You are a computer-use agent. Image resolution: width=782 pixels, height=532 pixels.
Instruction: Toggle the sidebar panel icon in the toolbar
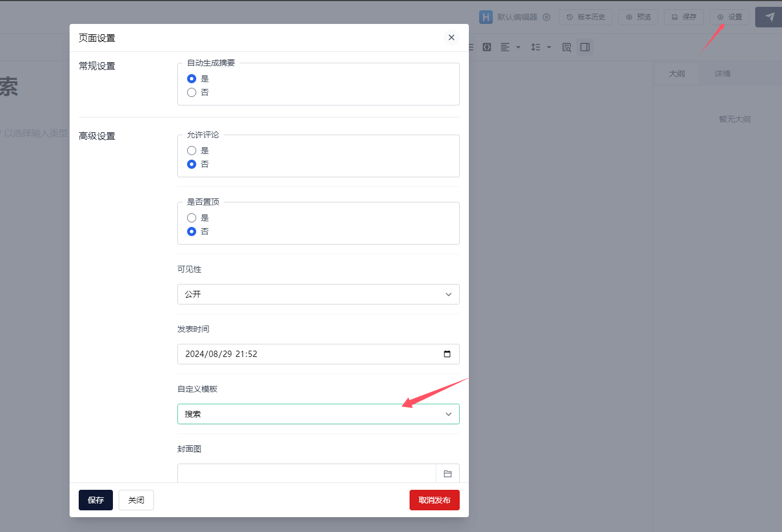pyautogui.click(x=585, y=47)
